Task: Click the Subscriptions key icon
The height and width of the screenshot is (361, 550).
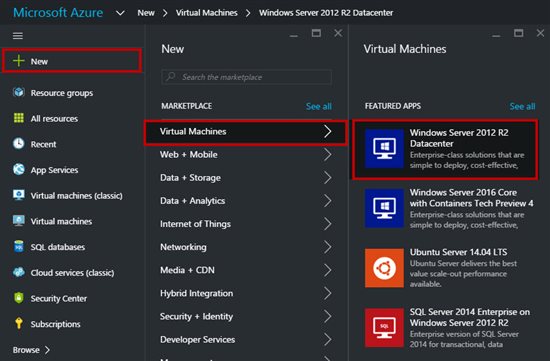Action: coord(19,323)
